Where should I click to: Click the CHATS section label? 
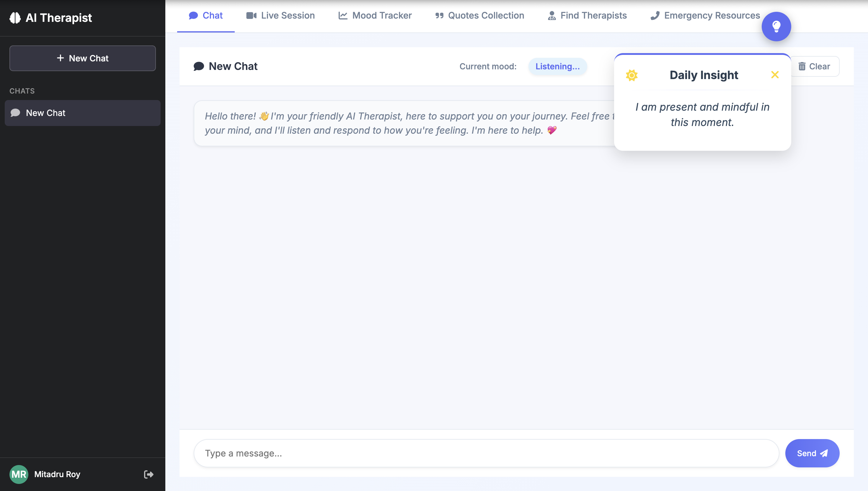[x=22, y=91]
